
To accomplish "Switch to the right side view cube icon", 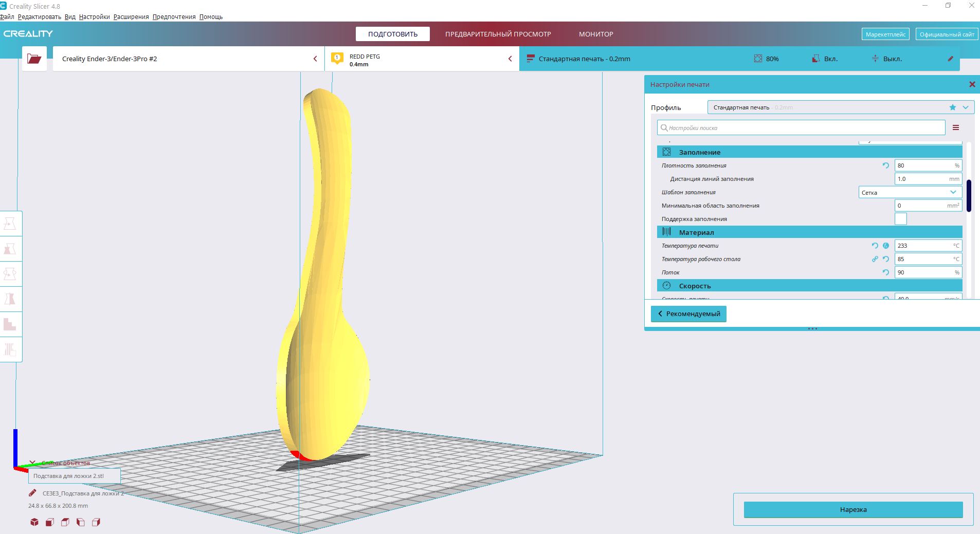I will [96, 522].
